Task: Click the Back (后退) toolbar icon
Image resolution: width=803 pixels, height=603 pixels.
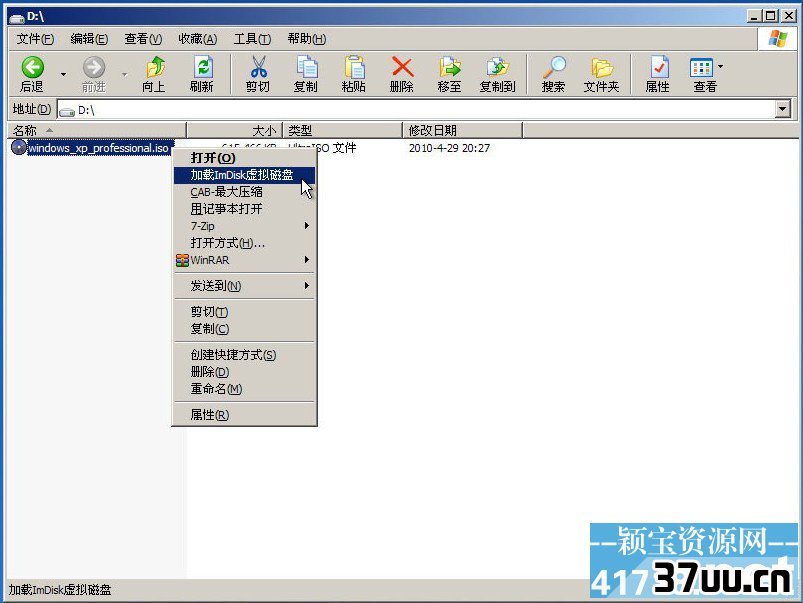Action: [x=32, y=67]
